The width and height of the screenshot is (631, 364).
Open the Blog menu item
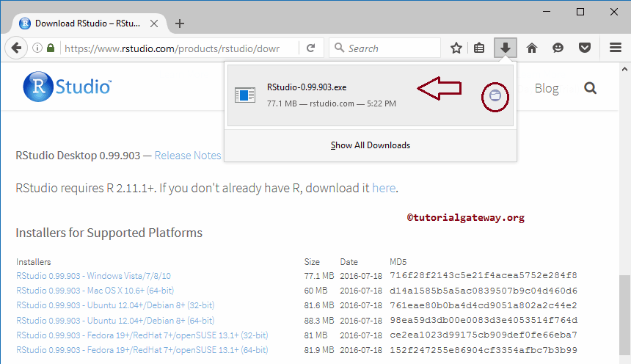(x=547, y=88)
